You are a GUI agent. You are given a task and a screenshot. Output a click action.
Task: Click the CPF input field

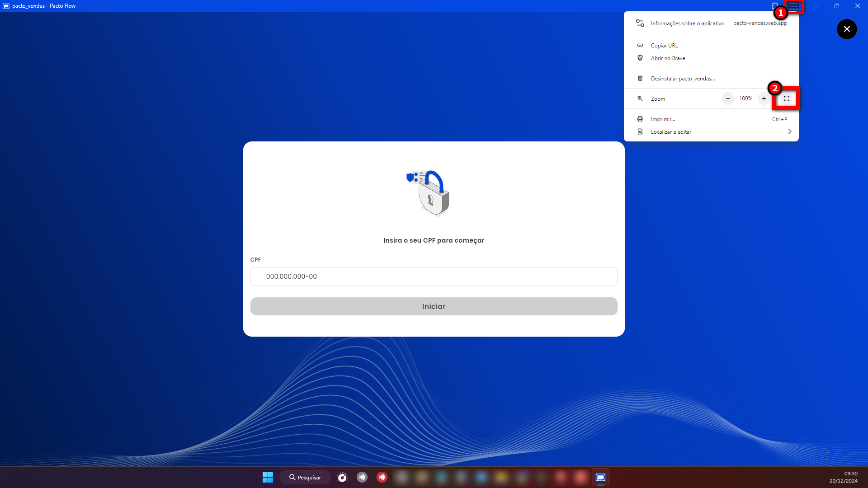click(434, 277)
